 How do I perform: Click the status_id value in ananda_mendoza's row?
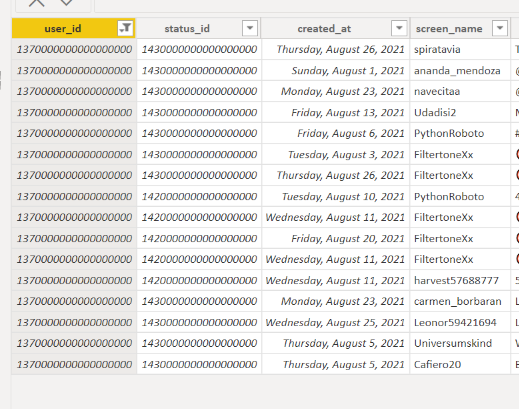[199, 71]
